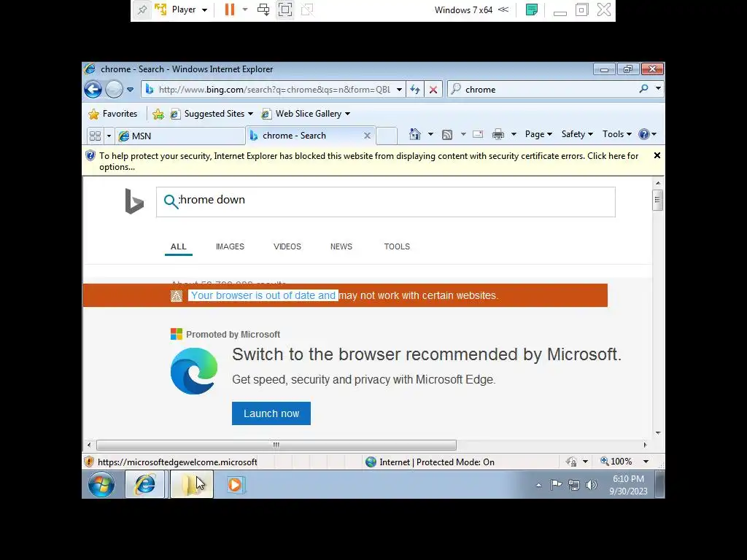Click the address bar URL field
Viewport: 747px width, 560px height.
[274, 89]
